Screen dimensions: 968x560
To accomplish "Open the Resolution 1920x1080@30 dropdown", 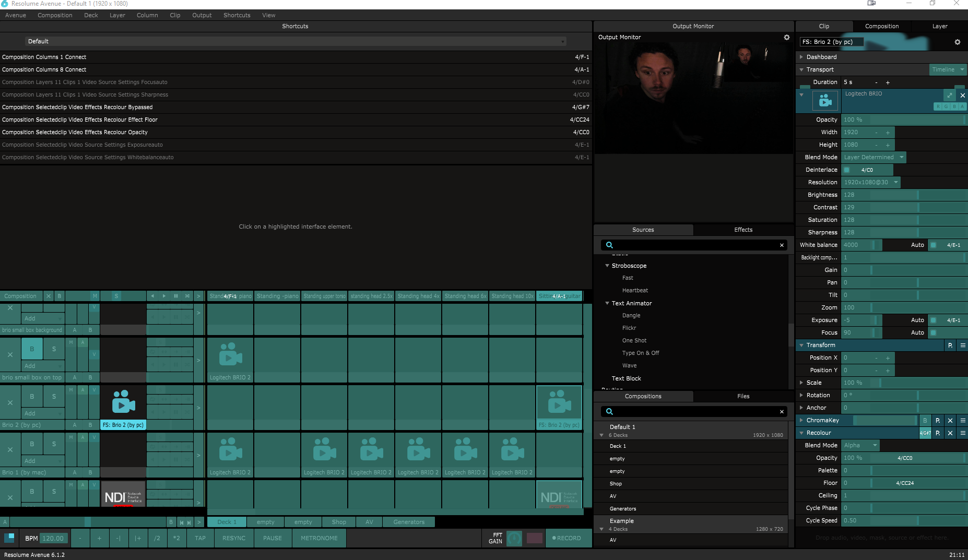I will [x=871, y=183].
